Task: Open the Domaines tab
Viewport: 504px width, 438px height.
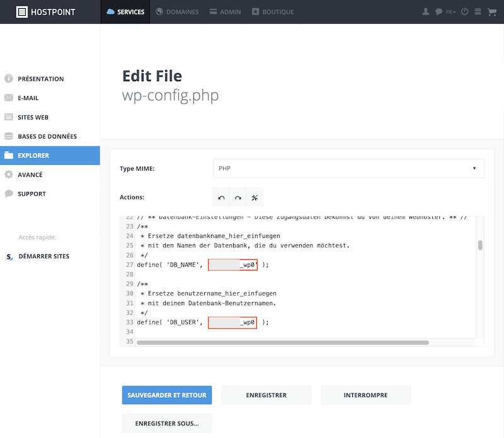Action: 177,12
